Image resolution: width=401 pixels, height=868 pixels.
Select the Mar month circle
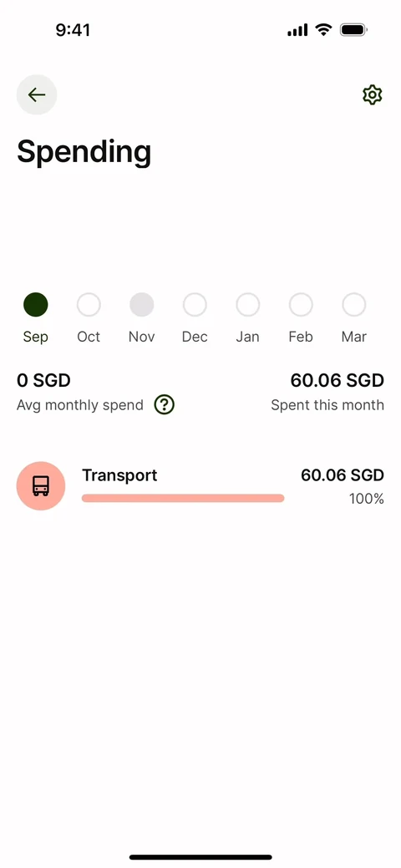354,305
